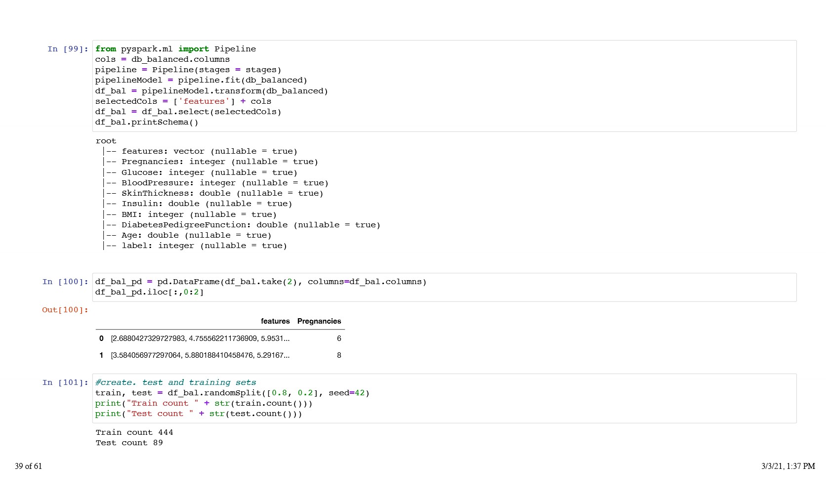Click inside code cell In [99]

tap(445, 85)
